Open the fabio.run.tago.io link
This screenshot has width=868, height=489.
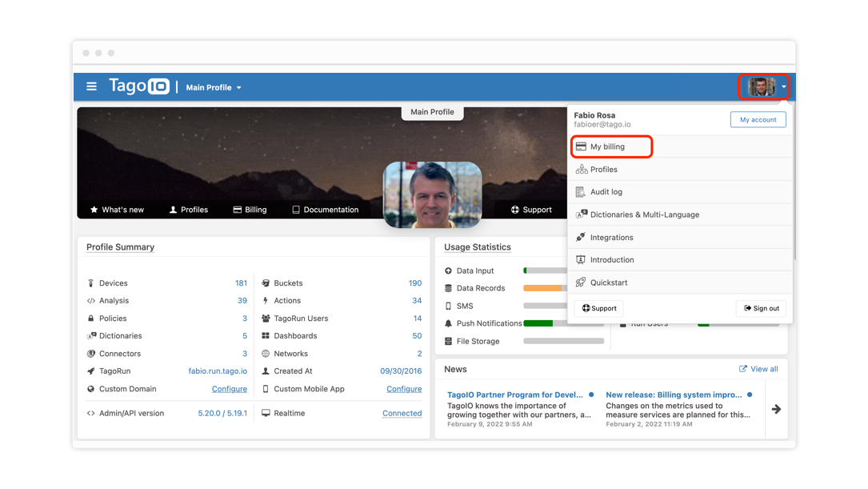(218, 371)
